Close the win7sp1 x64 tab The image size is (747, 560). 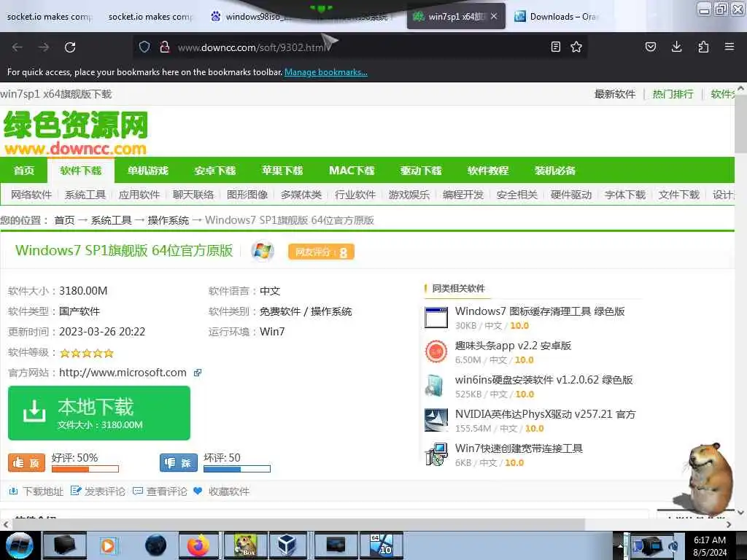coord(494,16)
